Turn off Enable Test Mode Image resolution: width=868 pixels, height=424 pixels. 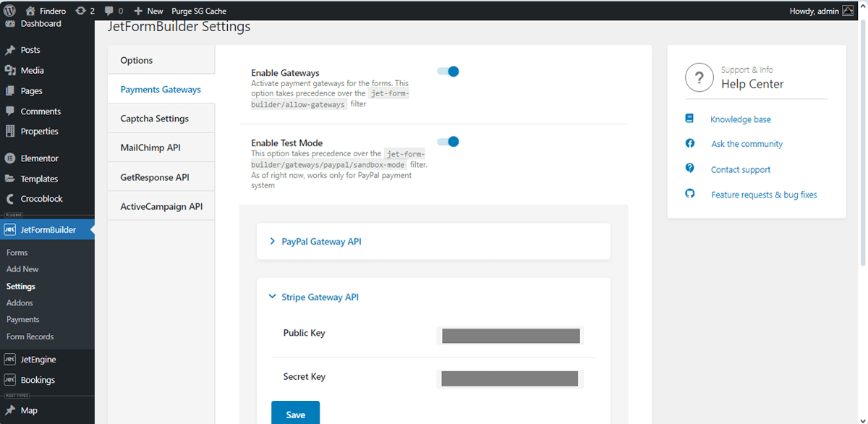click(448, 141)
